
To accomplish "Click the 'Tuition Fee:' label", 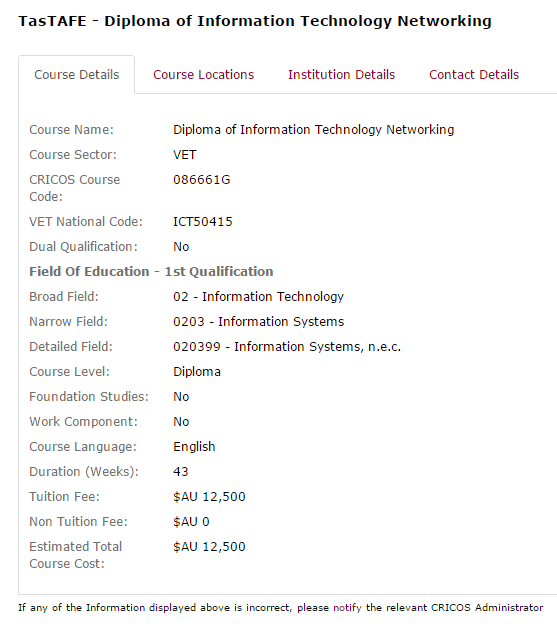I will click(x=65, y=497).
